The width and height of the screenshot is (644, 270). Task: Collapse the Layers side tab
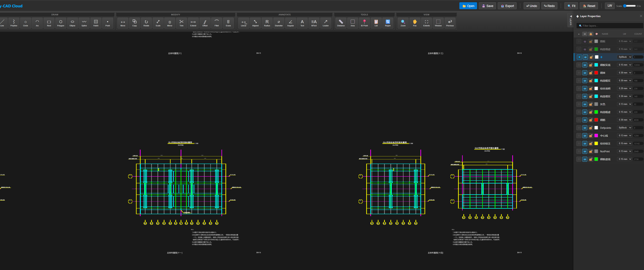(x=571, y=20)
